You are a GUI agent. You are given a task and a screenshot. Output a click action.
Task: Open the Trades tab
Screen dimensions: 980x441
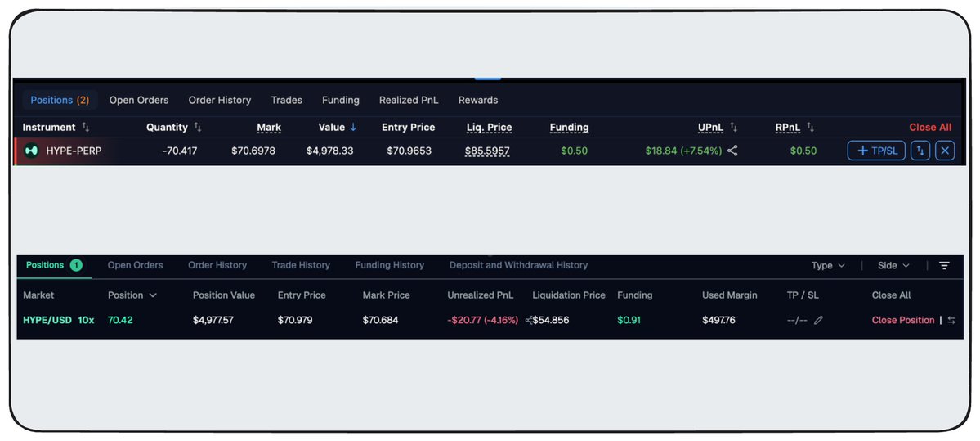[x=286, y=100]
